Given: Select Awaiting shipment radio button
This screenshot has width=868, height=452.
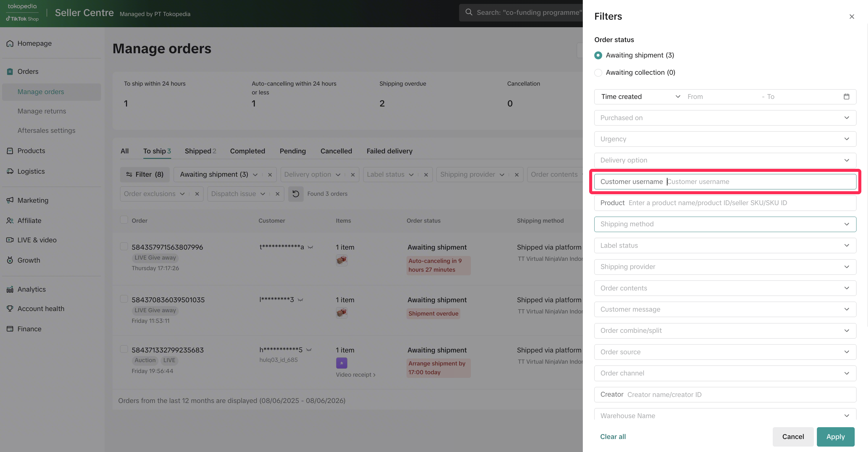Looking at the screenshot, I should 598,55.
